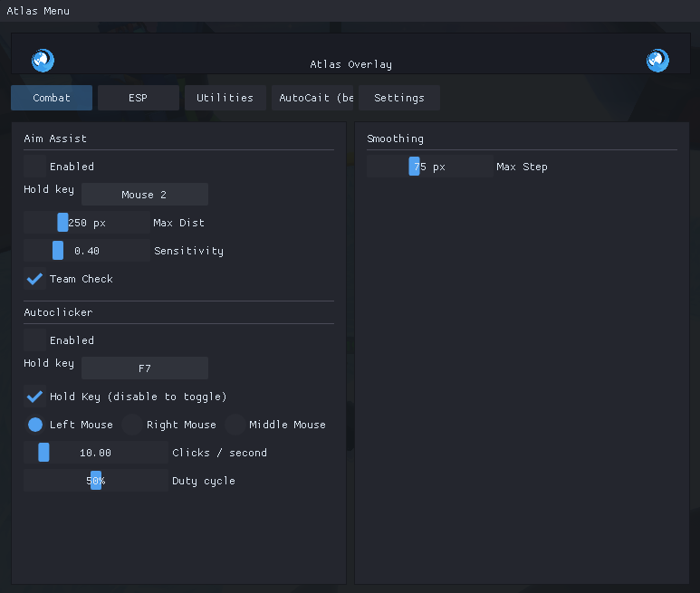Switch to the ESP tab

138,98
